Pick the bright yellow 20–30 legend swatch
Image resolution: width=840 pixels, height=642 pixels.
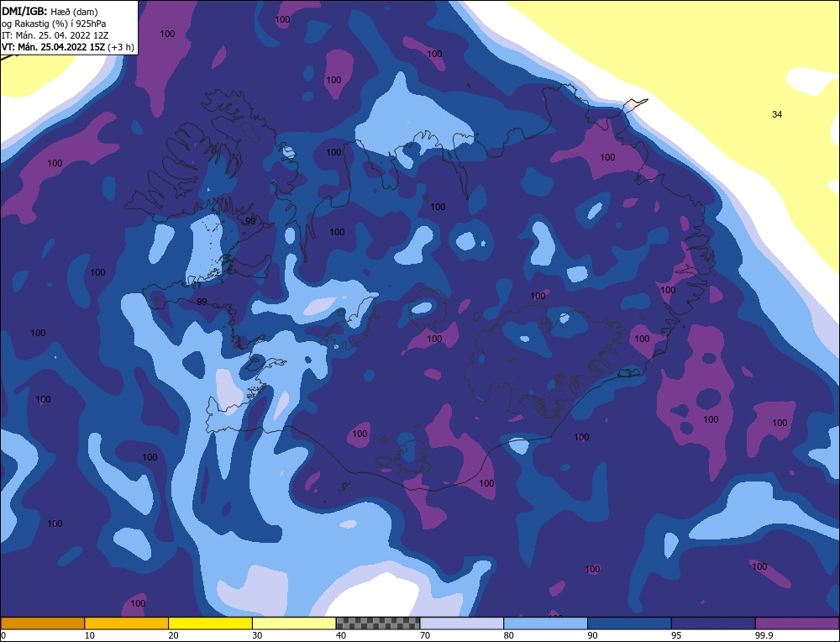pos(211,623)
